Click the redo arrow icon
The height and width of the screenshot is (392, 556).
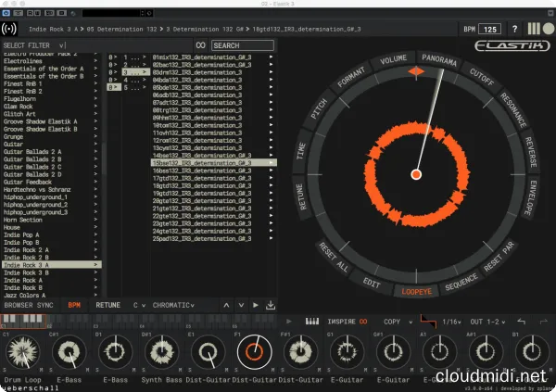pos(544,321)
